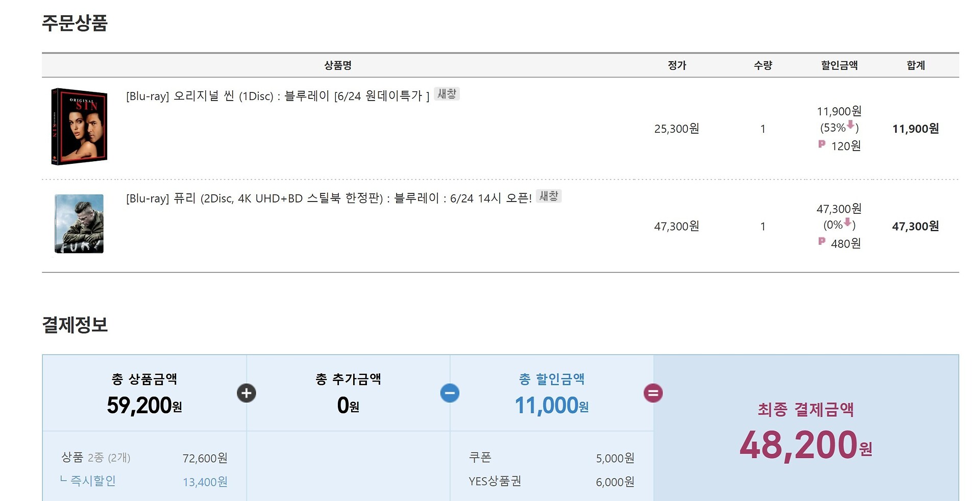980x501 pixels.
Task: Click the 53% discount down-arrow icon
Action: coord(850,124)
